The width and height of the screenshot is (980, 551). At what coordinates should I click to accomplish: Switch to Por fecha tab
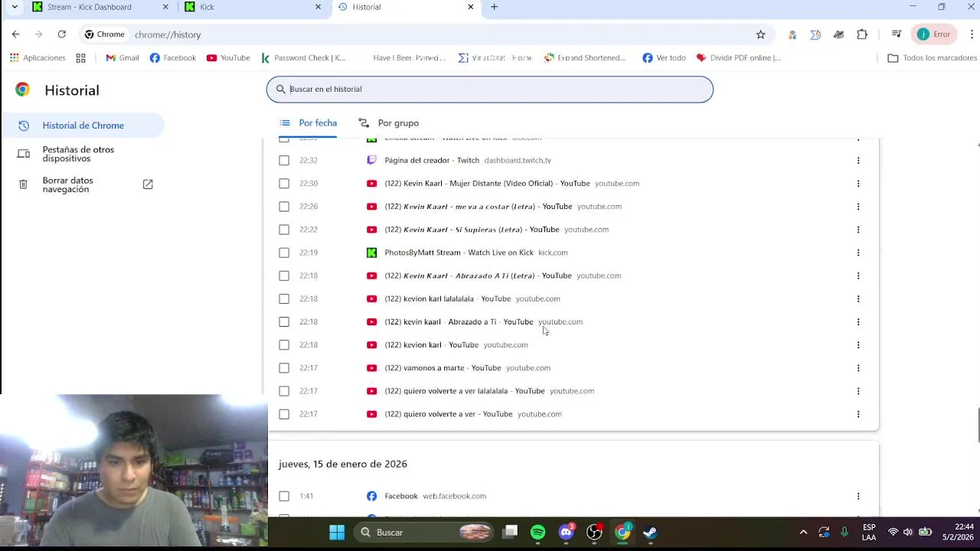308,123
